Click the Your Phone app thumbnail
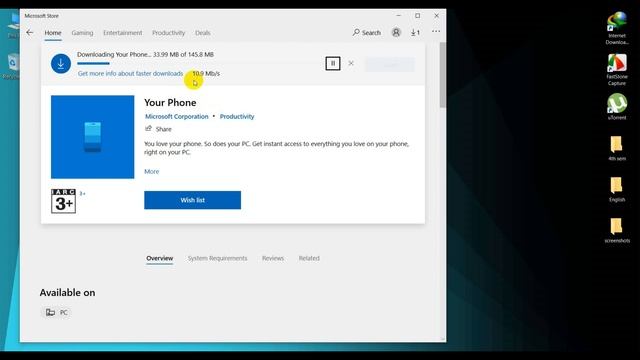This screenshot has width=640, height=360. point(93,137)
